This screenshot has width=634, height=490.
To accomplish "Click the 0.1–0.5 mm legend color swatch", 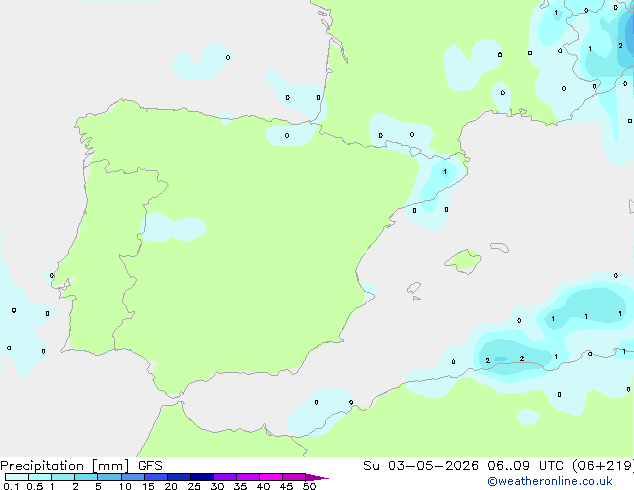I will click(x=17, y=477).
